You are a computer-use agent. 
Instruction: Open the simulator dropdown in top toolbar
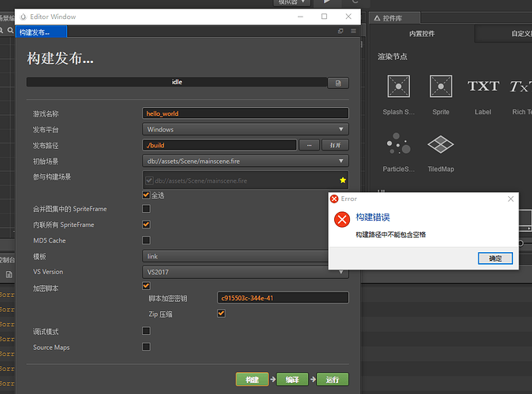pos(292,2)
